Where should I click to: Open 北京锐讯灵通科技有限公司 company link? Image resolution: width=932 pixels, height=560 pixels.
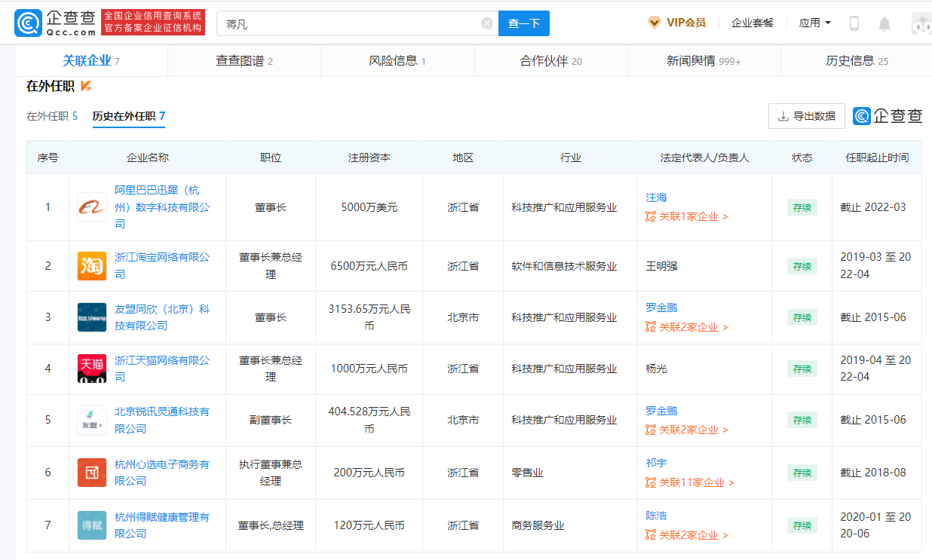point(162,420)
